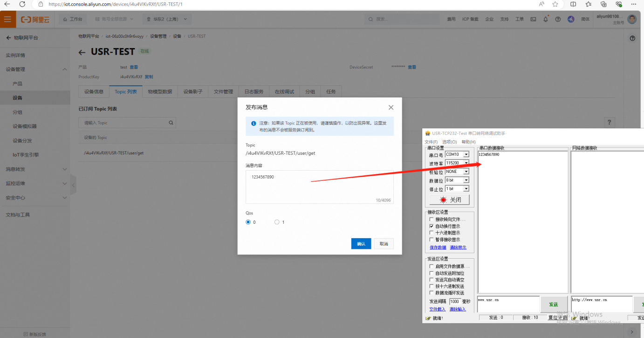Click the 清除显示 link
Viewport: 644px width, 338px height.
click(458, 248)
